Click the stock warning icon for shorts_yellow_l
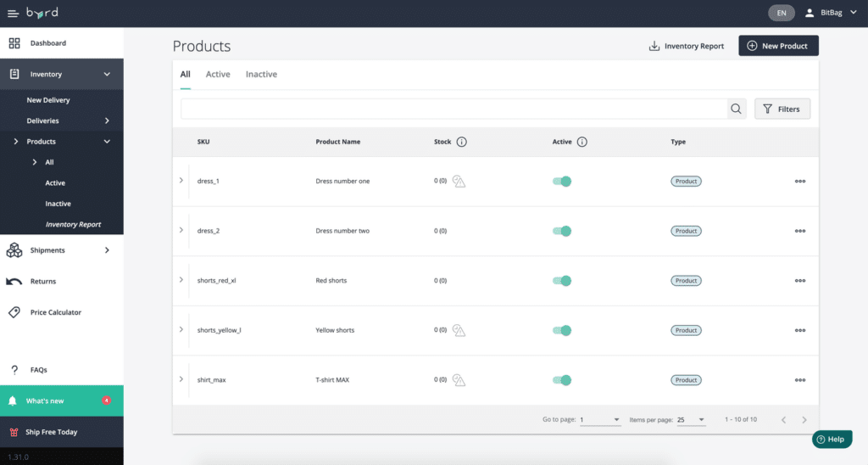This screenshot has height=465, width=868. (x=459, y=330)
